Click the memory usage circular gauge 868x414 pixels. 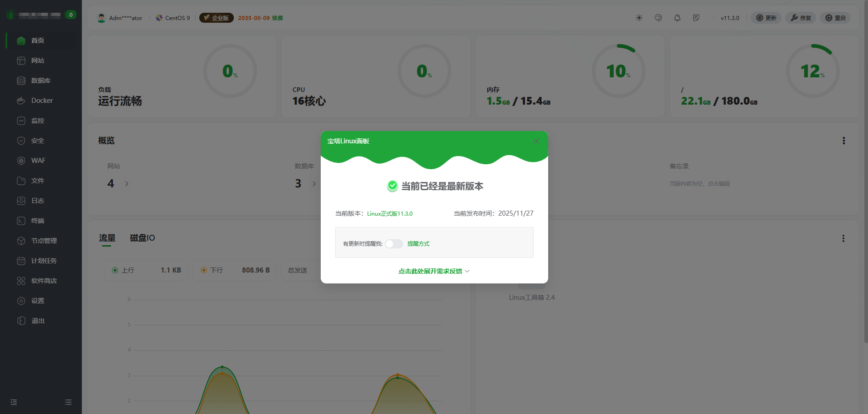point(618,71)
